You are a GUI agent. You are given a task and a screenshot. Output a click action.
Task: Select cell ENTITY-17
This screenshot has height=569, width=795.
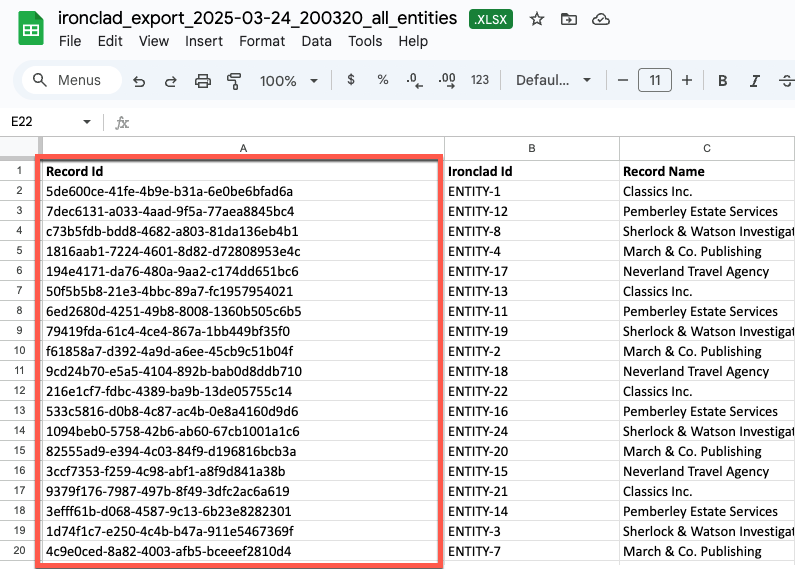click(532, 271)
